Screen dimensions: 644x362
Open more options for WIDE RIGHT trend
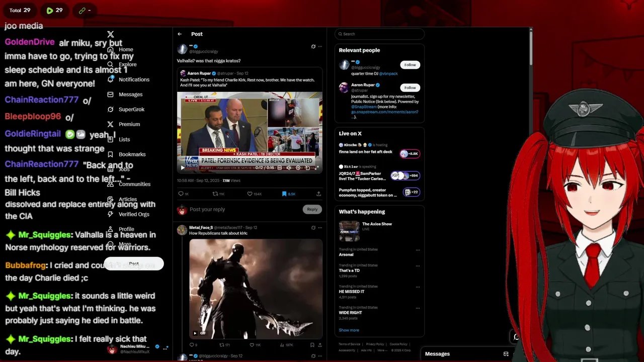pos(418,308)
